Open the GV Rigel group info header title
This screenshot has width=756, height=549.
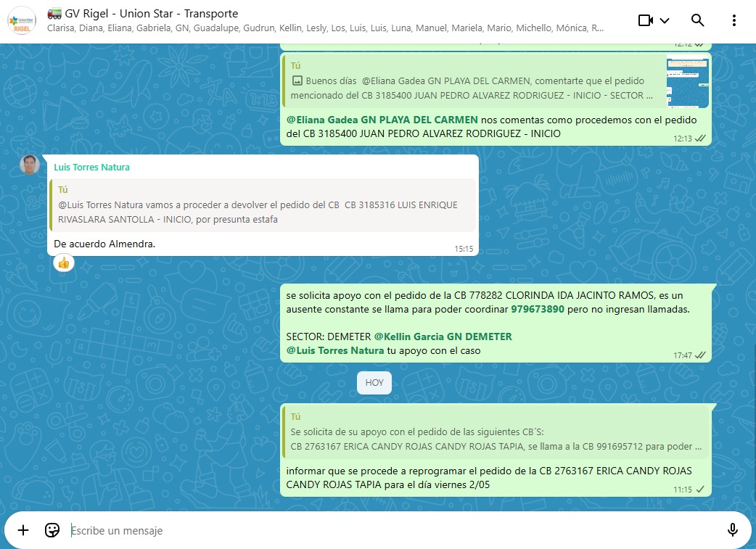coord(152,14)
